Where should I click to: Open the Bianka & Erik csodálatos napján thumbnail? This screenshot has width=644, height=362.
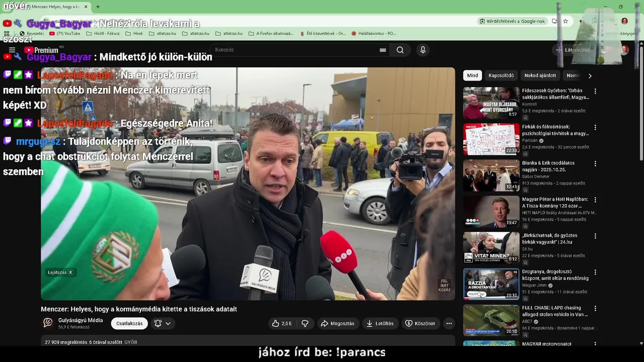coord(491,175)
